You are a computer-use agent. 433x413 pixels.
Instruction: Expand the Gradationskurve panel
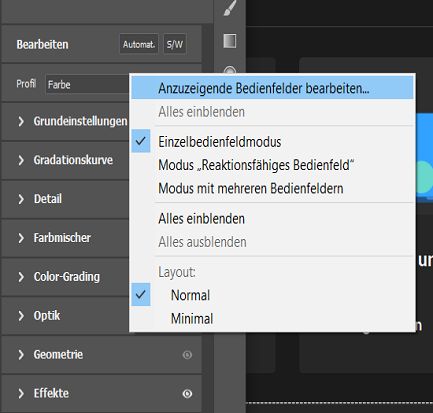click(65, 160)
